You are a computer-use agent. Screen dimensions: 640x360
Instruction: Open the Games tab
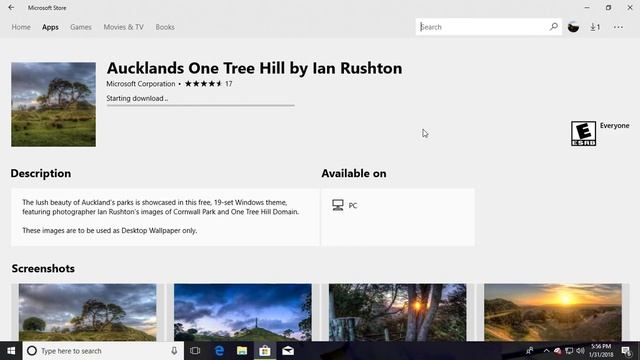pyautogui.click(x=81, y=27)
